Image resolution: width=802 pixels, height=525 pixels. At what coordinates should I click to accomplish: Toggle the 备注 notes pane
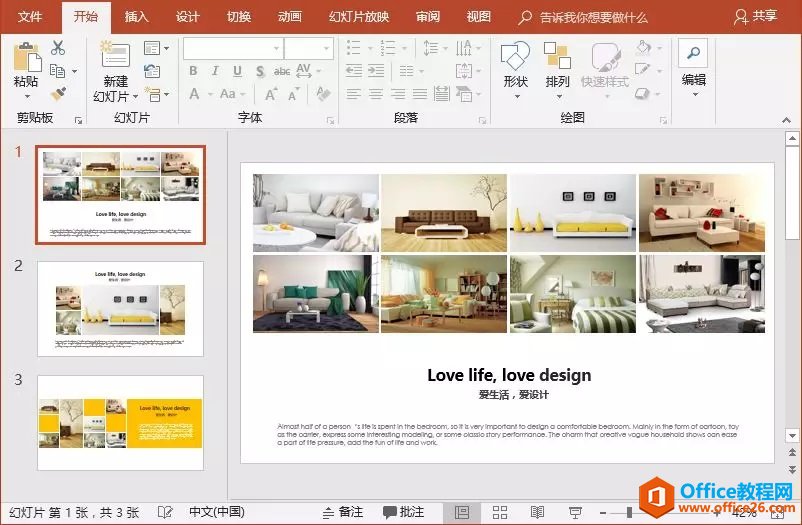pyautogui.click(x=342, y=512)
